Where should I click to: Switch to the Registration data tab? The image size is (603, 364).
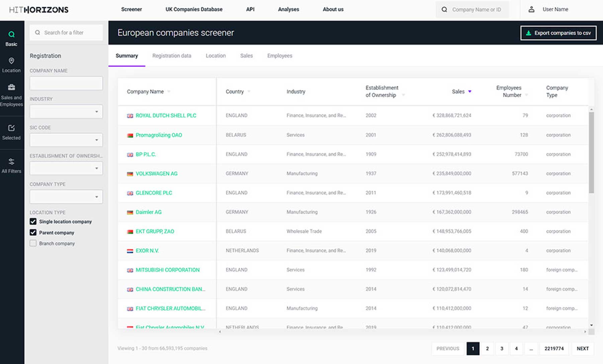pos(172,56)
